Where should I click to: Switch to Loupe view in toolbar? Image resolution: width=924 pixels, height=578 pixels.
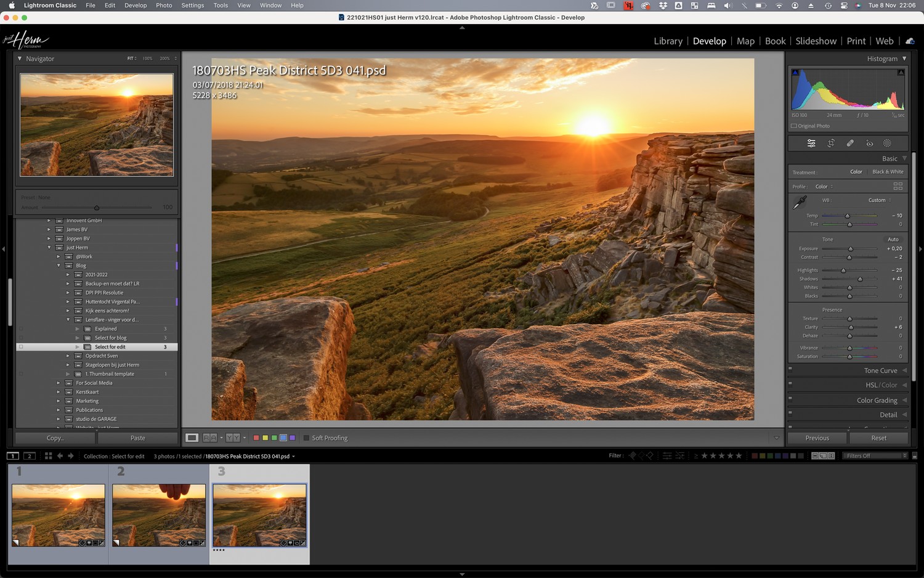(192, 438)
